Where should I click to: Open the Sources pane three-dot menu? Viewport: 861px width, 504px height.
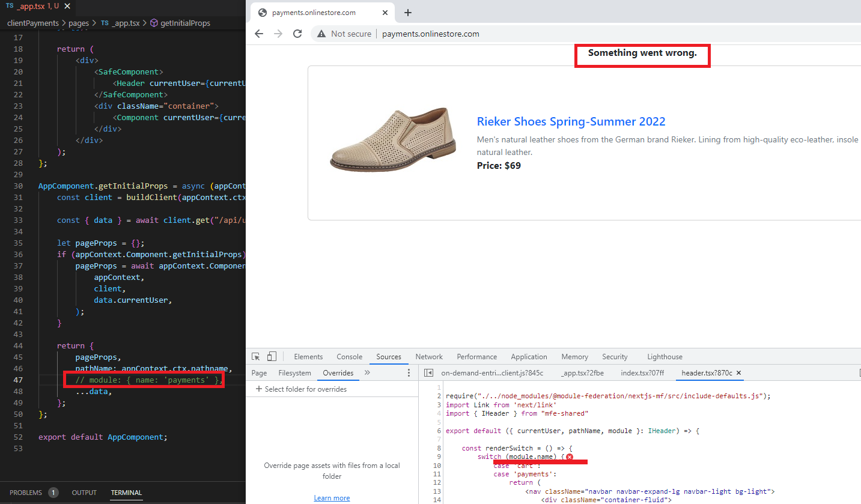click(x=409, y=373)
